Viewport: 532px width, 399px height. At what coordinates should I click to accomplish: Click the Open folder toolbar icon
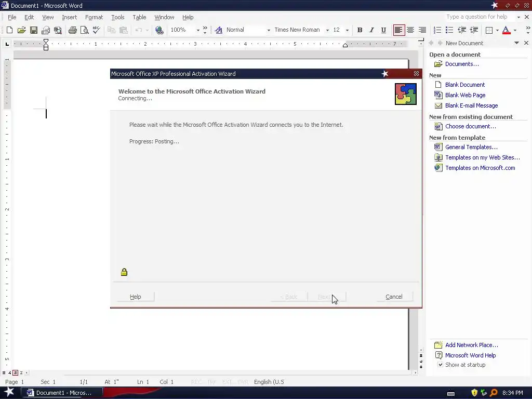21,30
